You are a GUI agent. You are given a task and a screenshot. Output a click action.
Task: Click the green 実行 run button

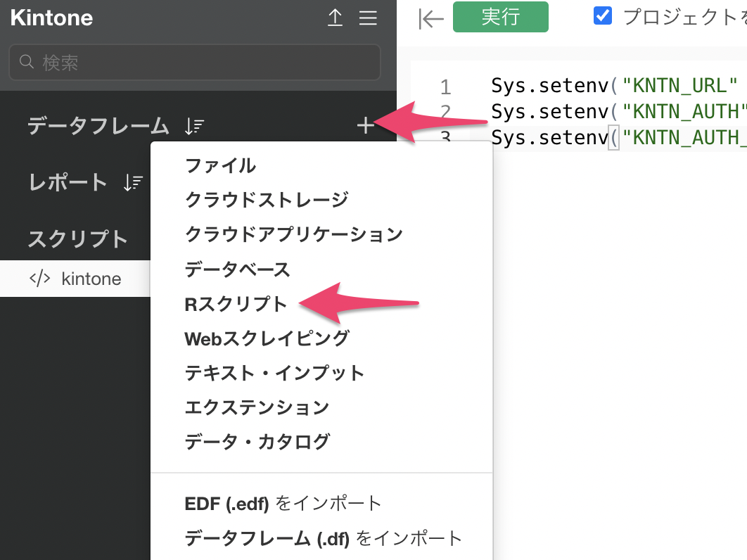(500, 17)
